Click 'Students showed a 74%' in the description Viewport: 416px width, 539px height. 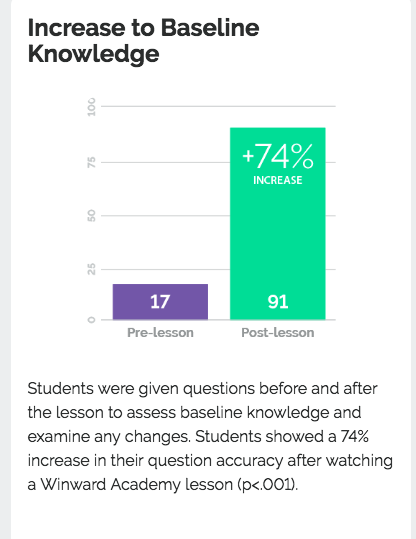pyautogui.click(x=282, y=437)
